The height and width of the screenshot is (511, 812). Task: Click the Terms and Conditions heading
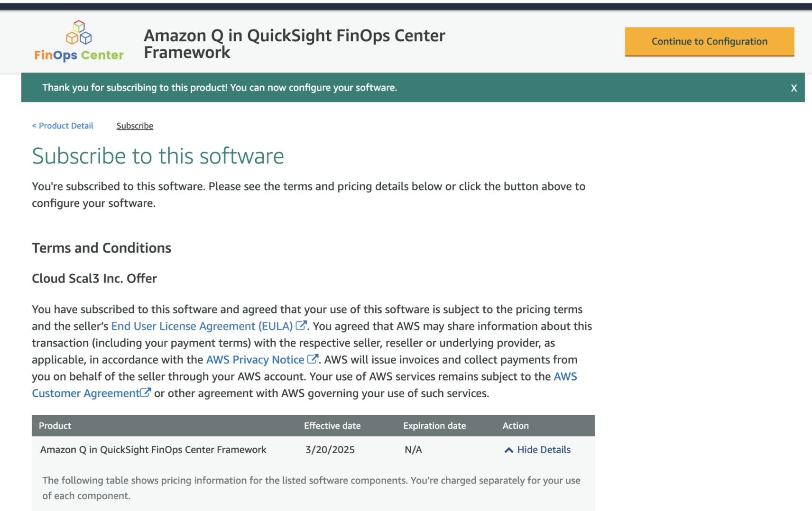[x=101, y=248]
